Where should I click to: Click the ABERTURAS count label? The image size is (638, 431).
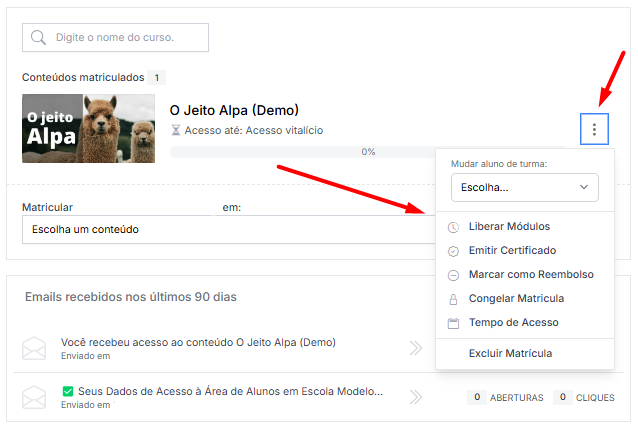click(x=516, y=398)
